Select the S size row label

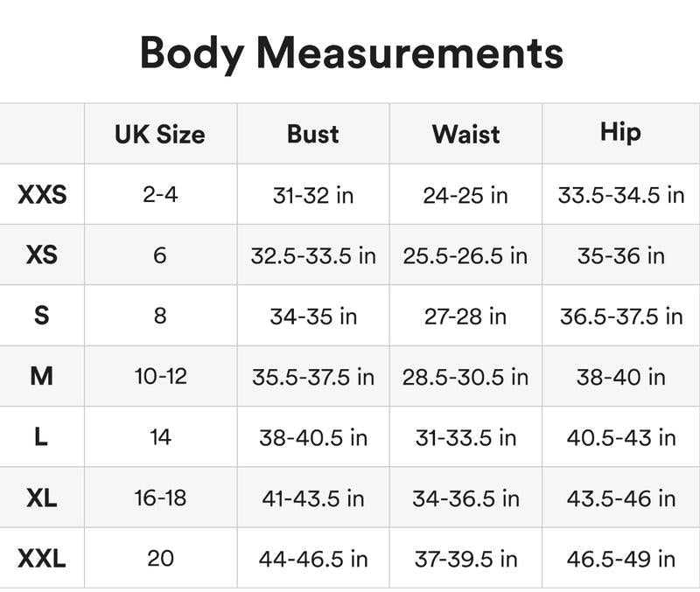click(42, 316)
